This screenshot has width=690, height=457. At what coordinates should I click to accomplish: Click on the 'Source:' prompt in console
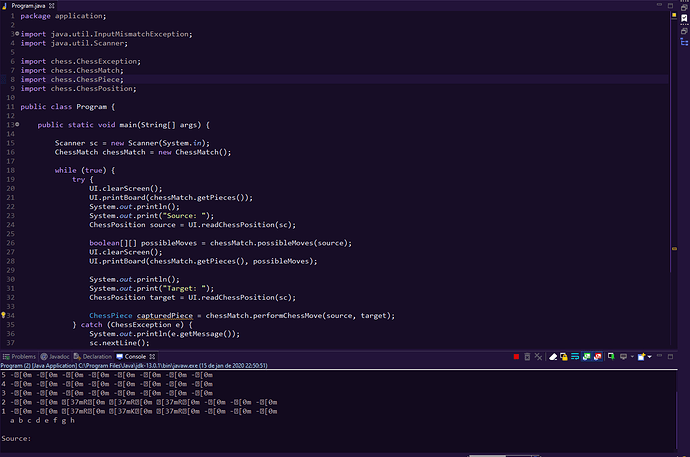[16, 439]
